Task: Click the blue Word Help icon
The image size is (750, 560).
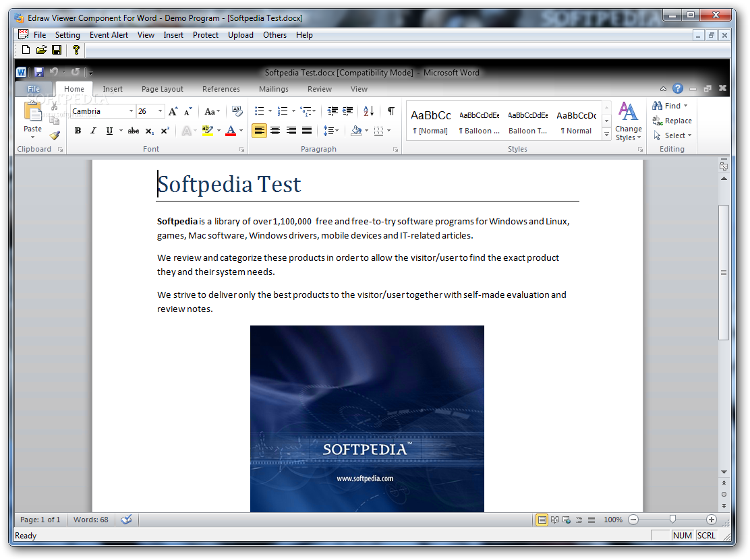Action: tap(677, 88)
